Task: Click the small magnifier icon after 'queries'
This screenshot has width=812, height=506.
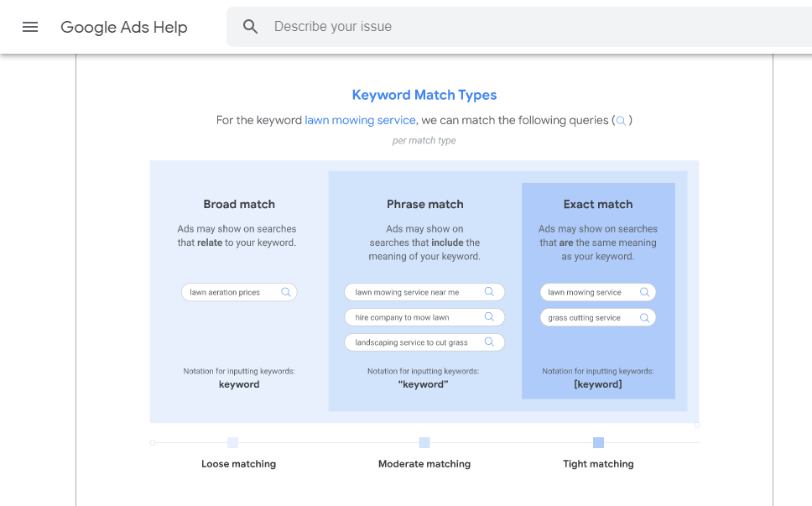Action: [621, 121]
